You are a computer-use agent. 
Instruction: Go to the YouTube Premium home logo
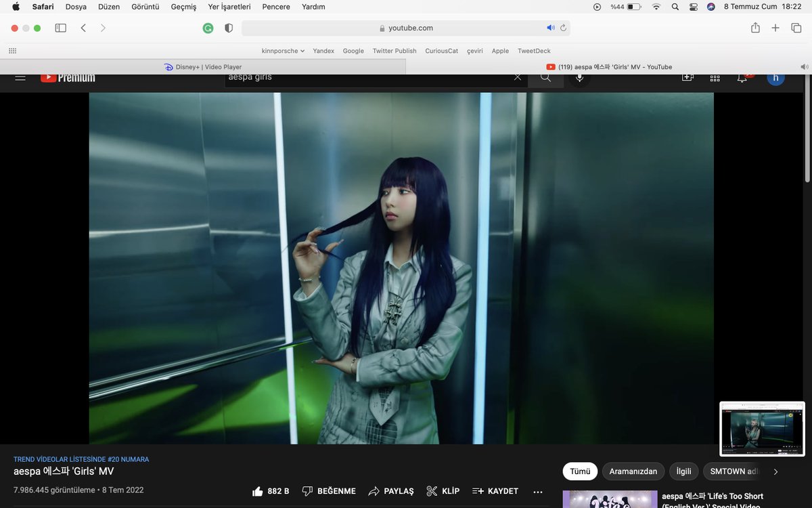[x=68, y=77]
